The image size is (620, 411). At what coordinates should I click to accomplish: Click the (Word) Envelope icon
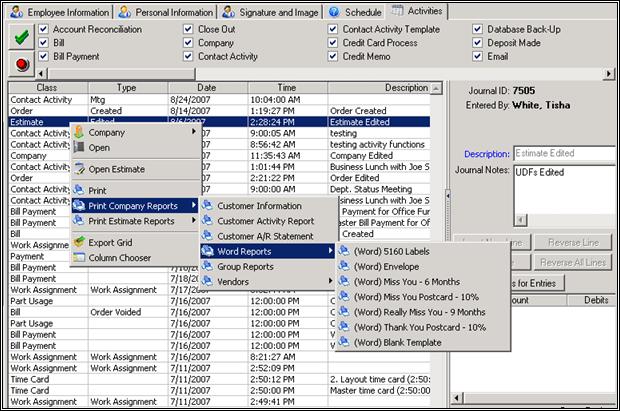point(344,266)
